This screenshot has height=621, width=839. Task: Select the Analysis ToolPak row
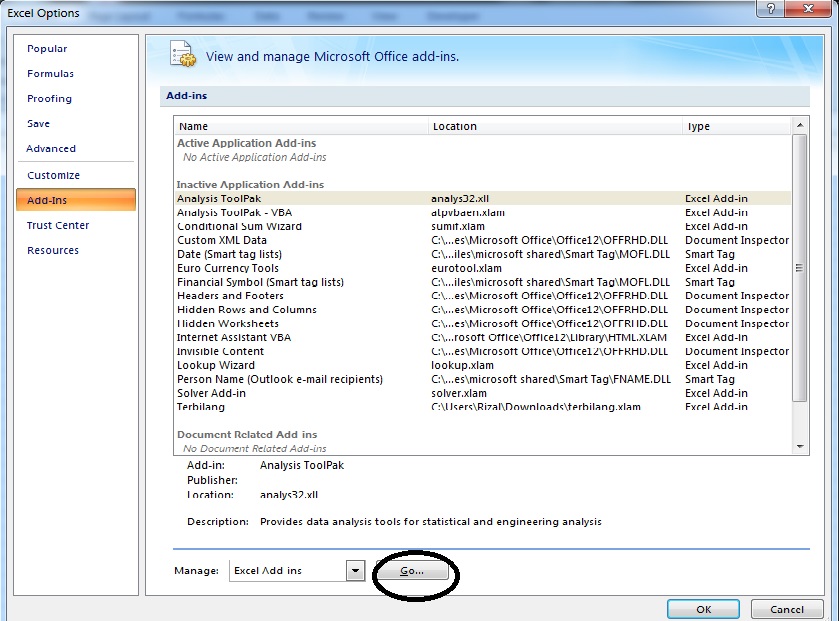(483, 198)
